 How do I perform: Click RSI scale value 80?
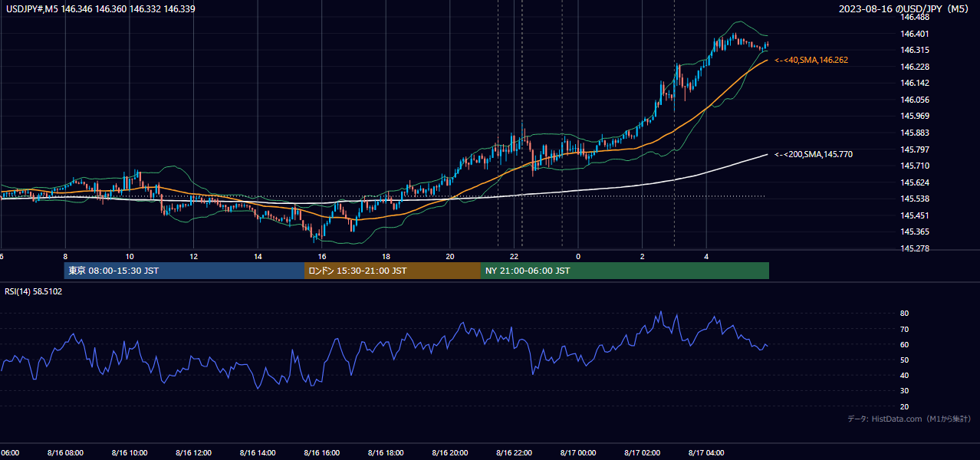905,314
